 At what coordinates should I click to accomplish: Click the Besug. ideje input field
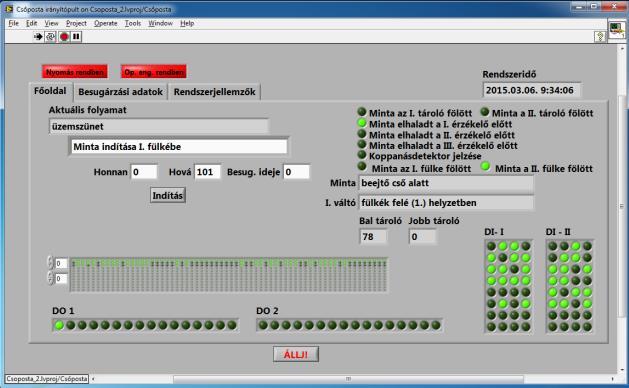pos(296,172)
